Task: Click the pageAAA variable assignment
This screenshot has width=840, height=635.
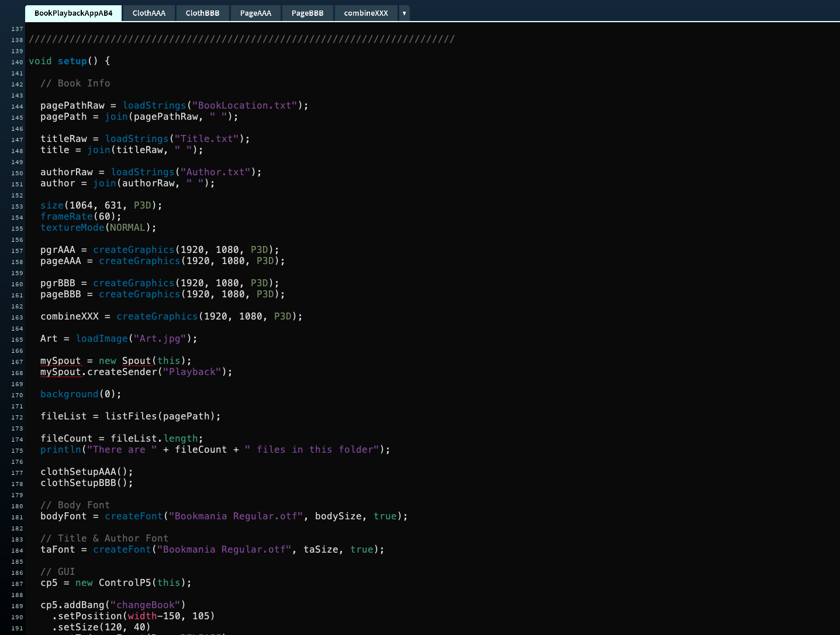Action: tap(163, 261)
